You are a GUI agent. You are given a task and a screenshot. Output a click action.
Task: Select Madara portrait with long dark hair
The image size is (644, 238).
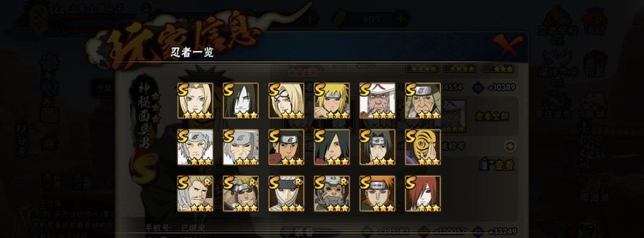(332, 148)
